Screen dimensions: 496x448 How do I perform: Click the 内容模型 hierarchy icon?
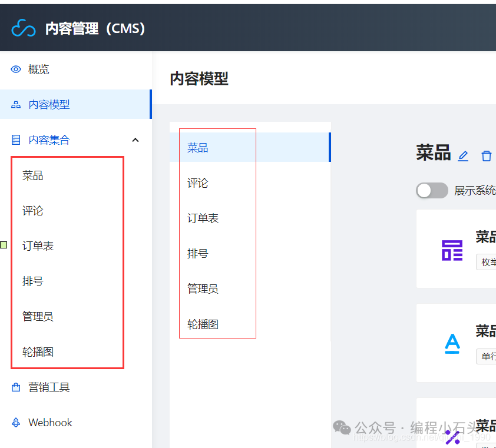(x=16, y=105)
